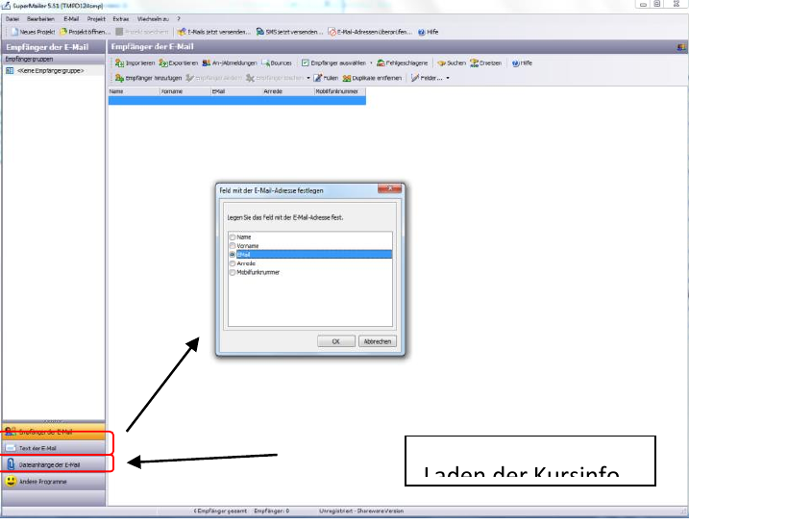Click the Empfänger: 0 status text
The image size is (812, 524).
271,512
